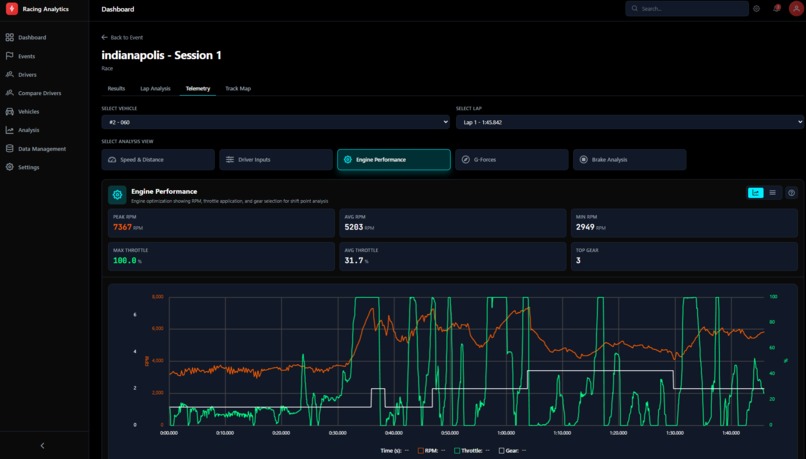Click the Peak RPM value 7367

pos(122,227)
